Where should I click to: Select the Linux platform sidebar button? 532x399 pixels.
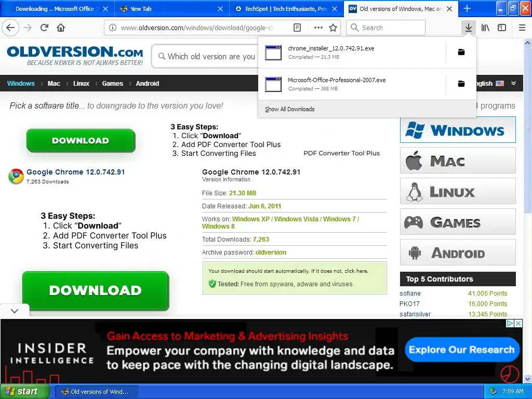pyautogui.click(x=458, y=191)
